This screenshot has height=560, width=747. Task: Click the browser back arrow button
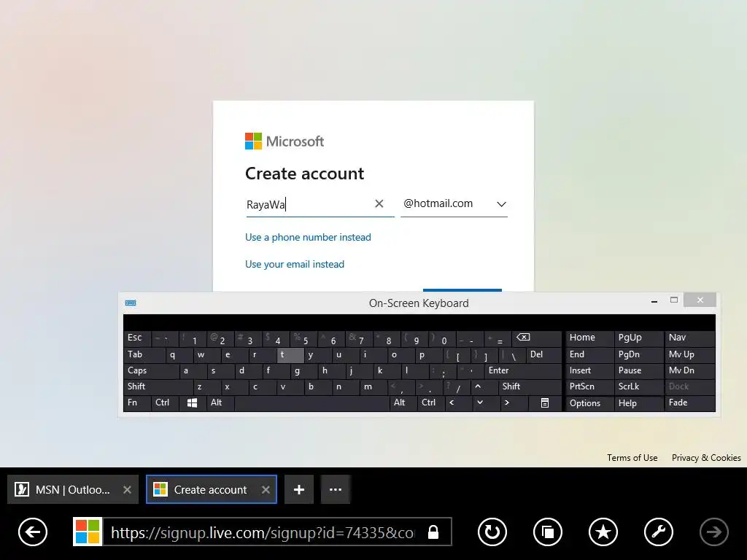(33, 532)
